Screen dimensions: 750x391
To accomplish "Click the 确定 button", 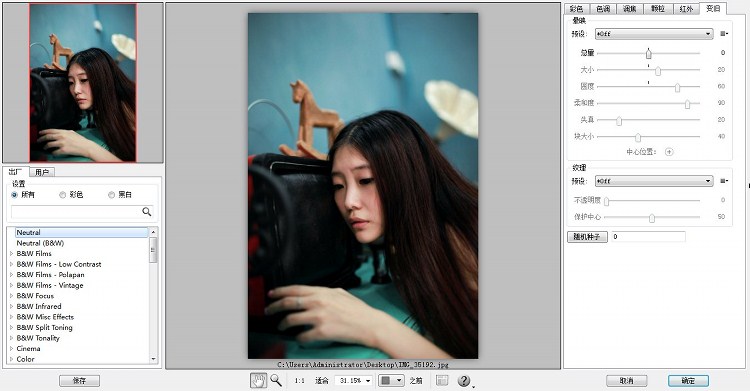I will (688, 380).
